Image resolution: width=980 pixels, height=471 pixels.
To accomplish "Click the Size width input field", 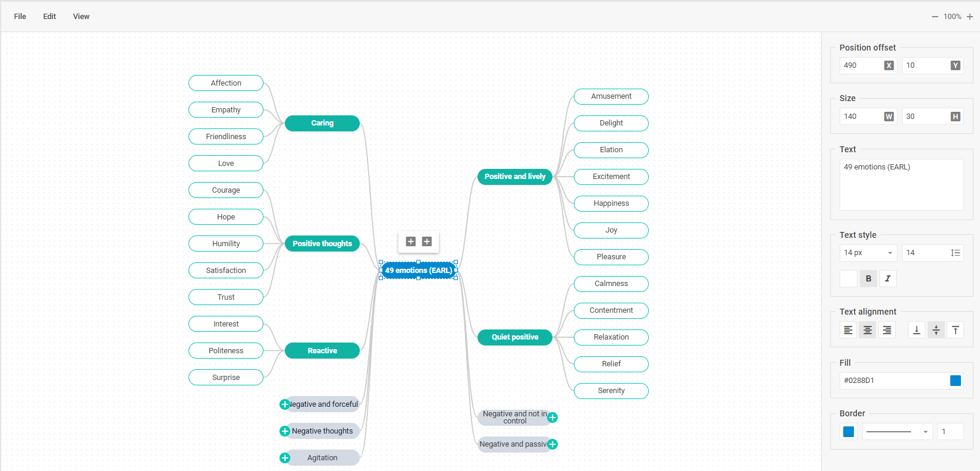I will (862, 117).
